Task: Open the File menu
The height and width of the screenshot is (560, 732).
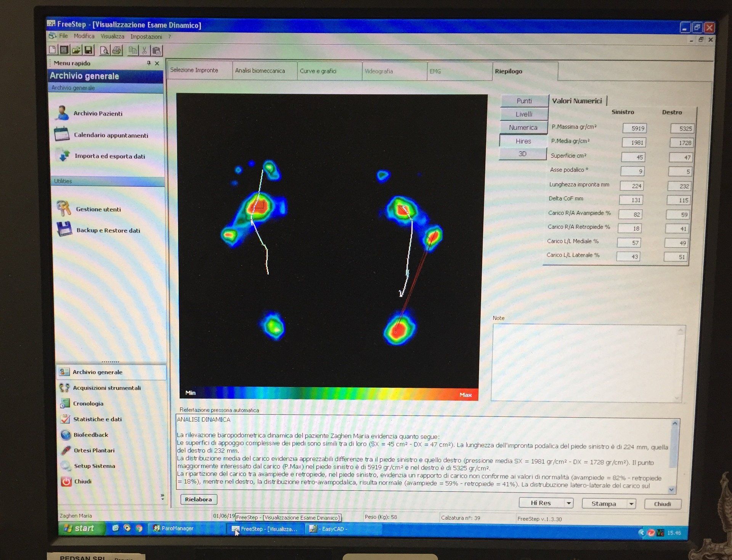Action: 63,36
